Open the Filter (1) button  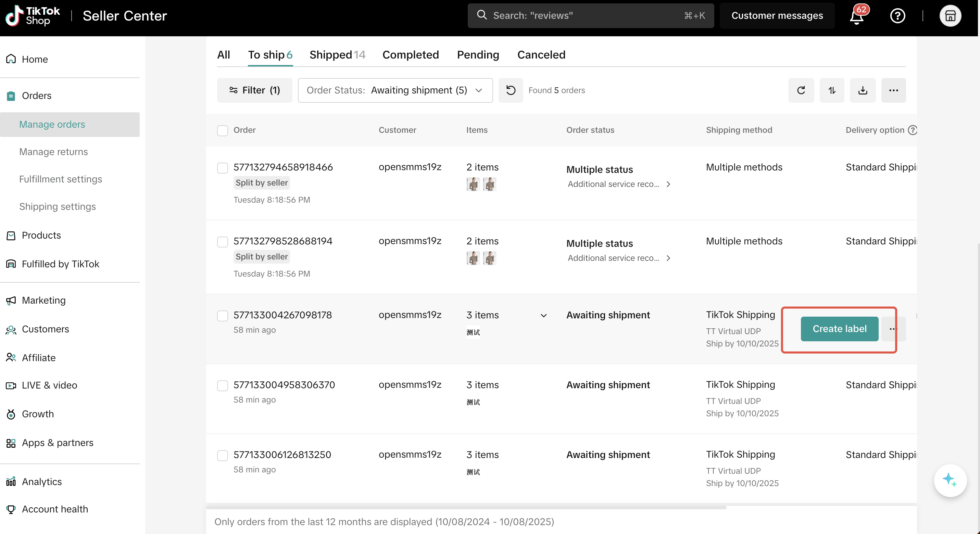click(254, 90)
